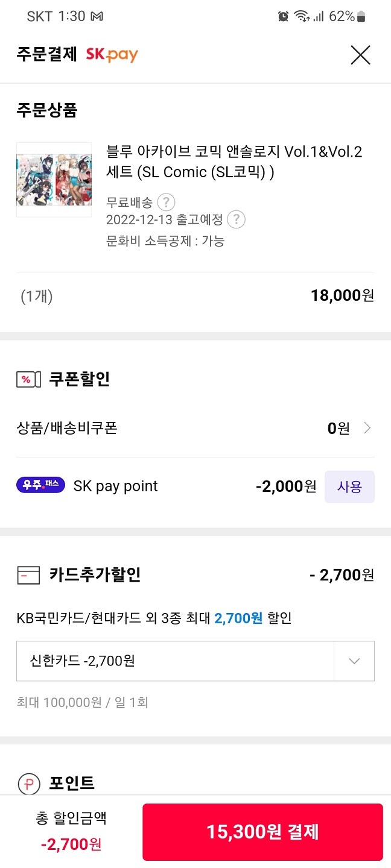This screenshot has width=391, height=868.
Task: Open the 신한카드 -2,700원 card dropdown
Action: (x=195, y=661)
